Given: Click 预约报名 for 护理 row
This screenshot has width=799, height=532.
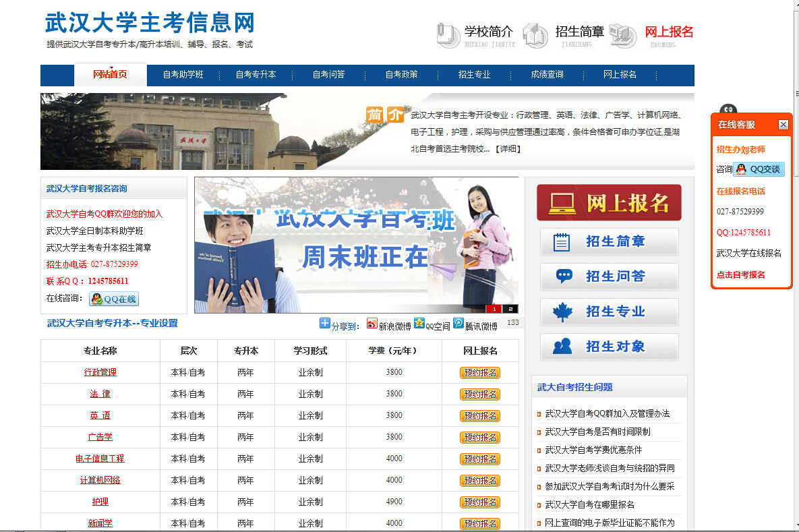Looking at the screenshot, I should click(x=480, y=502).
